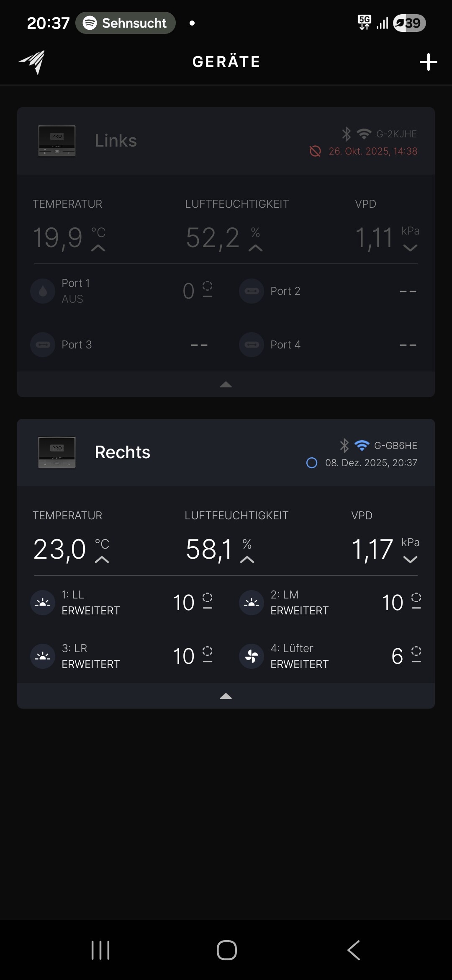Open the Lüfter fan port icon
This screenshot has height=980, width=452.
pos(252,656)
